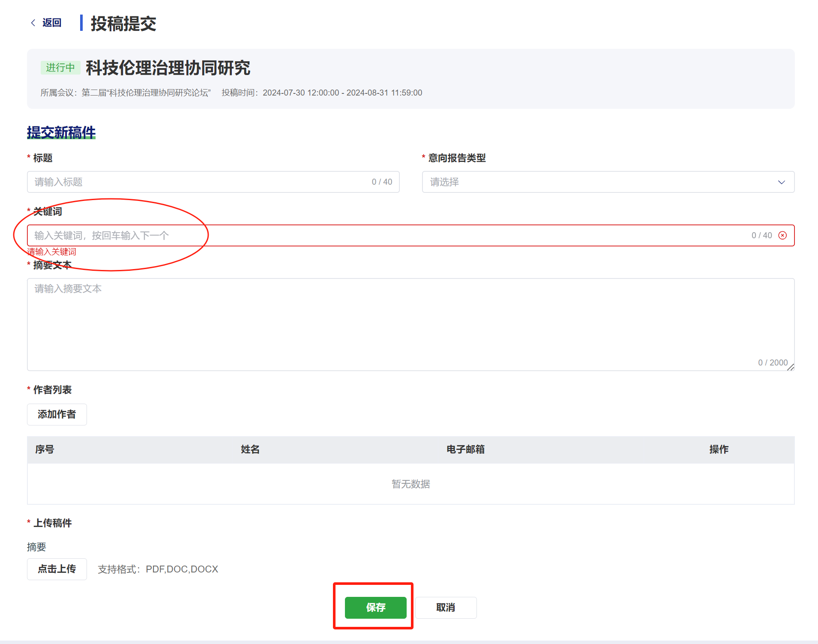Click the back arrow icon
The width and height of the screenshot is (818, 644).
(x=33, y=23)
